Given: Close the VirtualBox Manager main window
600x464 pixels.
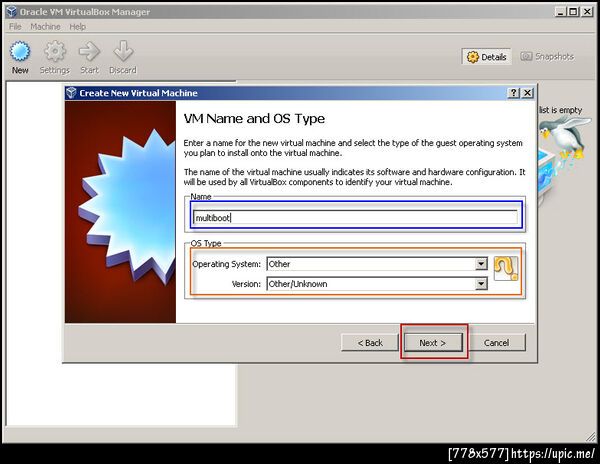Looking at the screenshot, I should tap(587, 12).
